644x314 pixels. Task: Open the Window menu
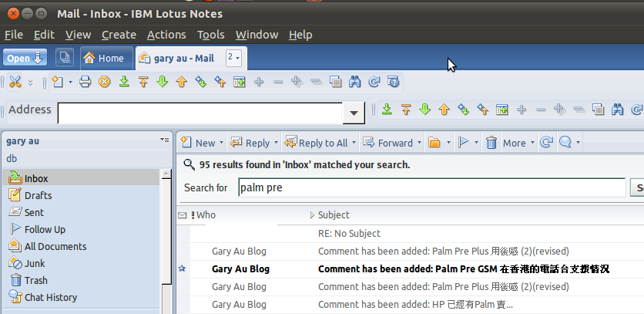pos(257,35)
